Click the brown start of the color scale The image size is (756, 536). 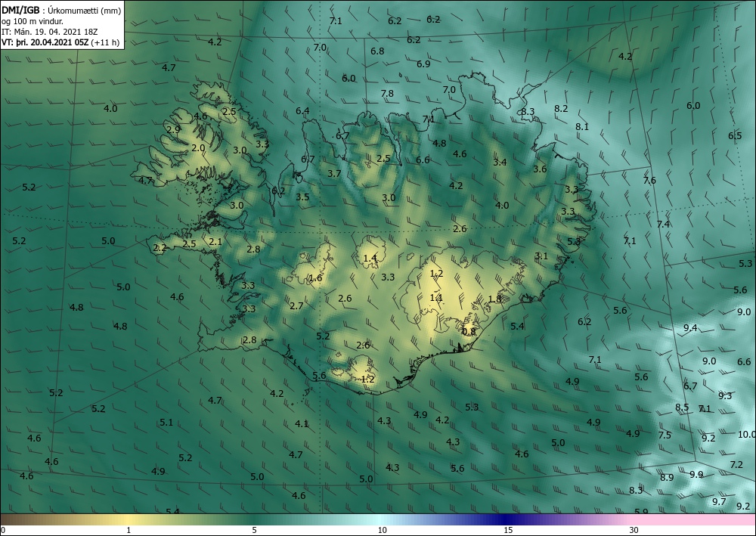click(x=20, y=519)
